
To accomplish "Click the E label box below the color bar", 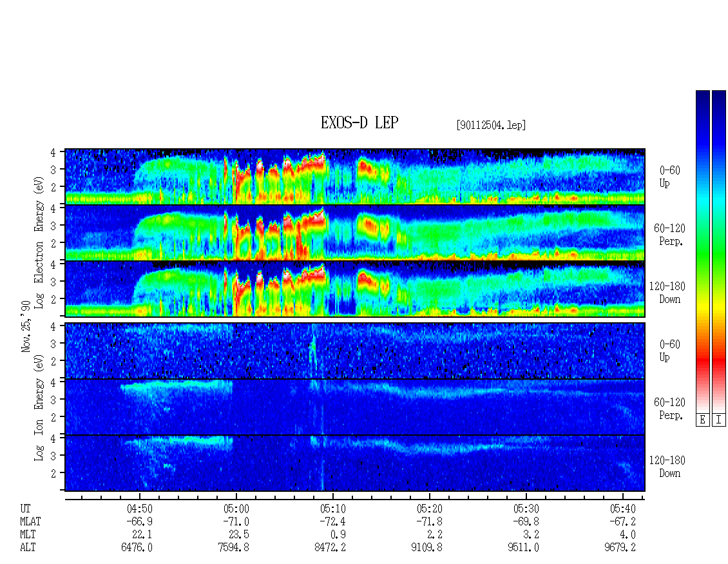I will coord(702,420).
